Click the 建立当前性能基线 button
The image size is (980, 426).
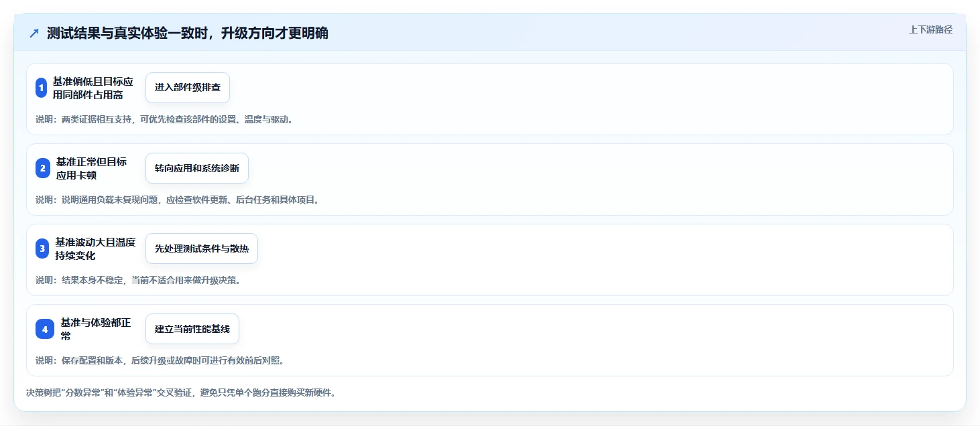(192, 329)
